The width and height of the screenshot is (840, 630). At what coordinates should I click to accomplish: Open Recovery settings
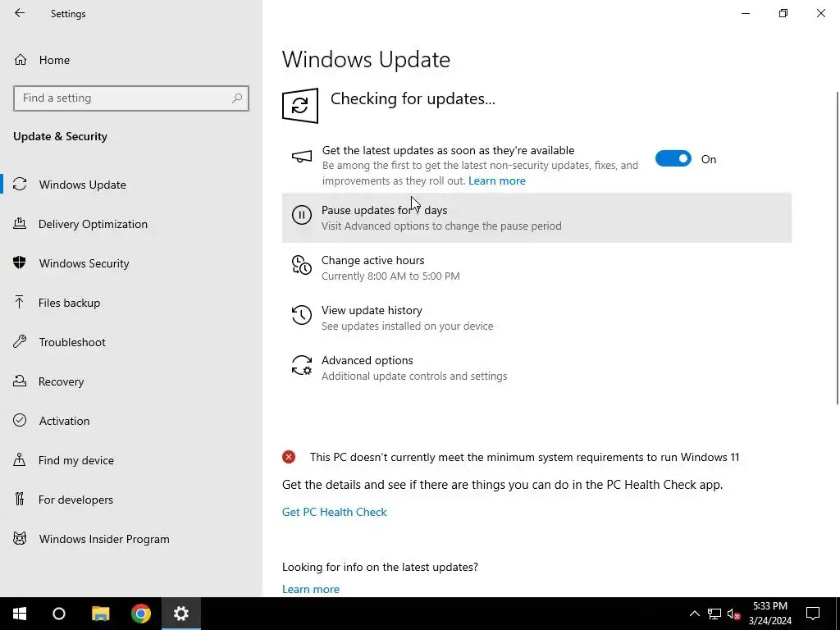click(x=131, y=381)
